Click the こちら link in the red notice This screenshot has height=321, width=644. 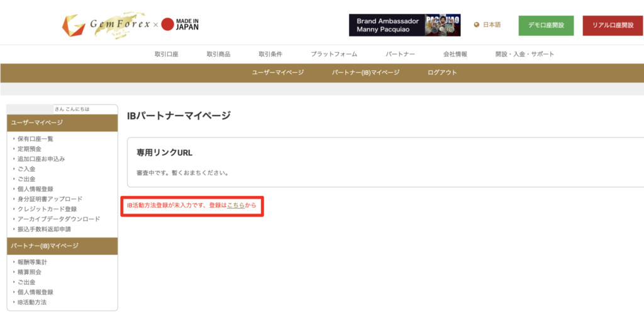pos(236,205)
